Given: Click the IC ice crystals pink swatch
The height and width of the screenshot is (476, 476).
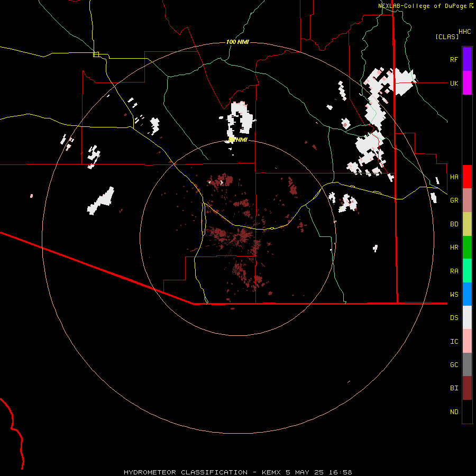Looking at the screenshot, I should [467, 341].
